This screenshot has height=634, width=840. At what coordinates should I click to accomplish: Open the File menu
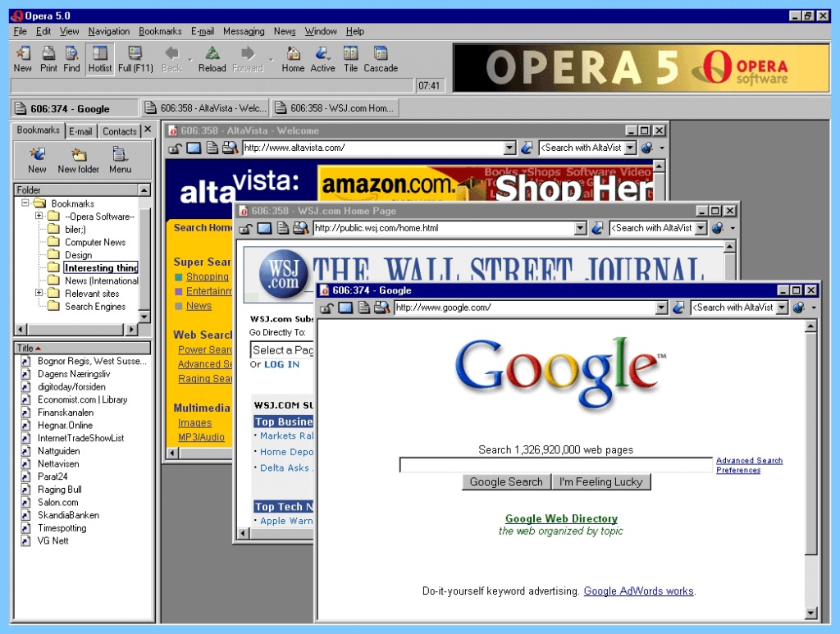click(x=20, y=31)
